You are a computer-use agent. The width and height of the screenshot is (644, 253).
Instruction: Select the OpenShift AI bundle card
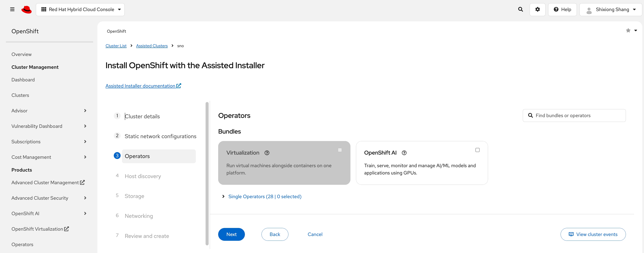pyautogui.click(x=422, y=163)
